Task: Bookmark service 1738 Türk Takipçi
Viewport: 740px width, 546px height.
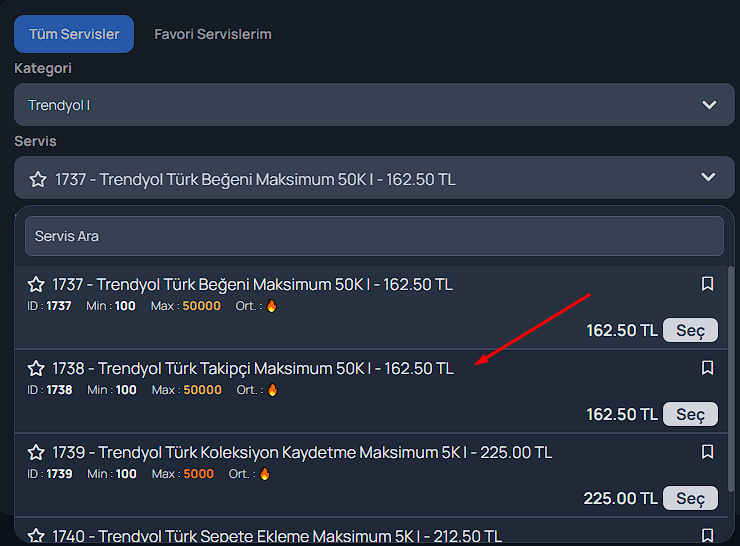Action: coord(707,368)
